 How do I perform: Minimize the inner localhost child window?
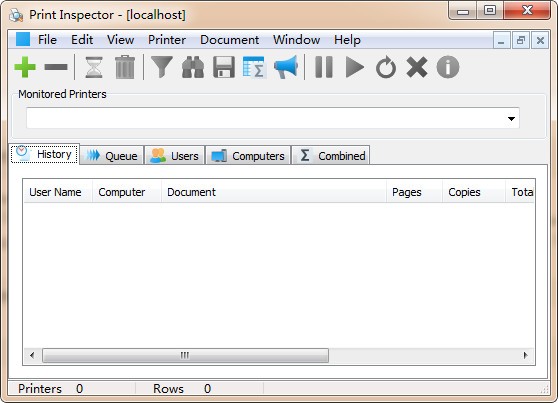tap(501, 41)
